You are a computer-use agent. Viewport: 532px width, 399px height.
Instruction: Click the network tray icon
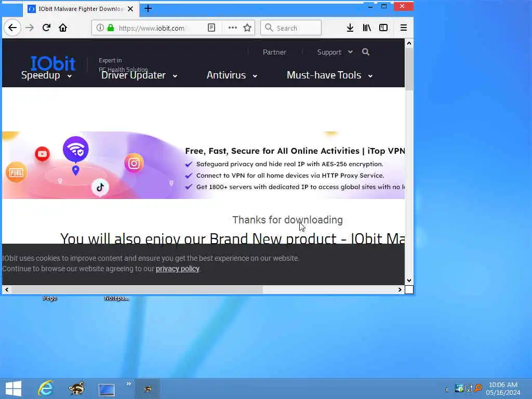click(469, 388)
